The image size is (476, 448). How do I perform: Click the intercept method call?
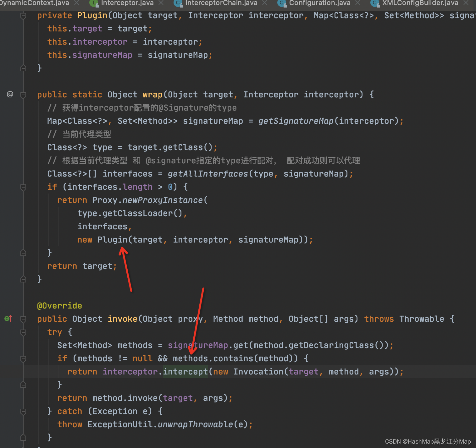(185, 372)
